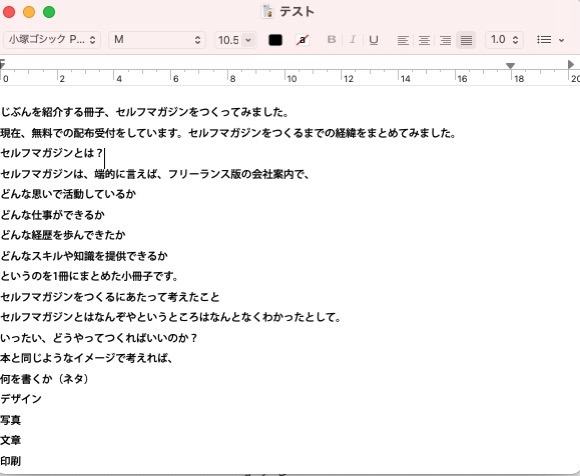This screenshot has width=580, height=476.
Task: Toggle bold formatting button
Action: pyautogui.click(x=331, y=40)
